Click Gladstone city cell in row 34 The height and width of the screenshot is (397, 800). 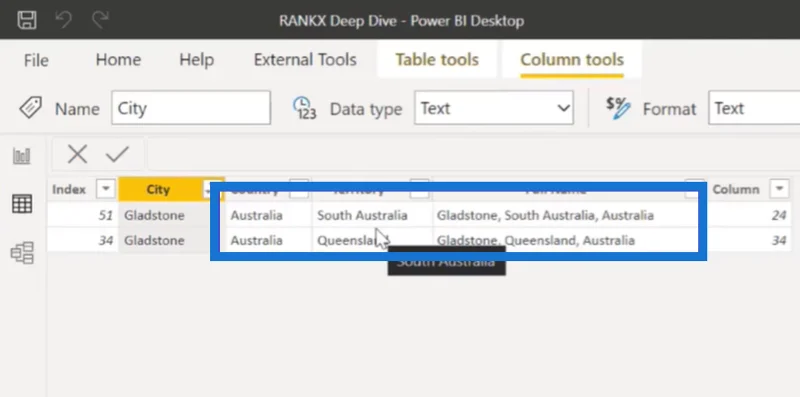pyautogui.click(x=164, y=240)
